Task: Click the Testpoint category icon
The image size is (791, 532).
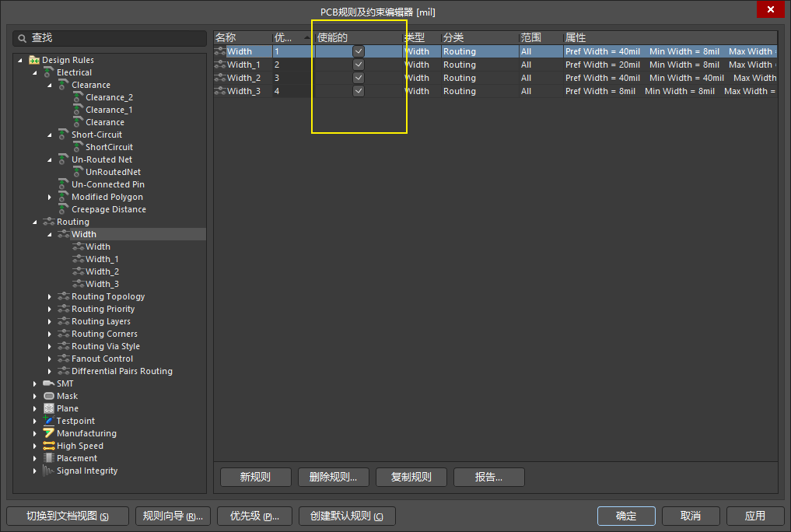Action: click(49, 421)
